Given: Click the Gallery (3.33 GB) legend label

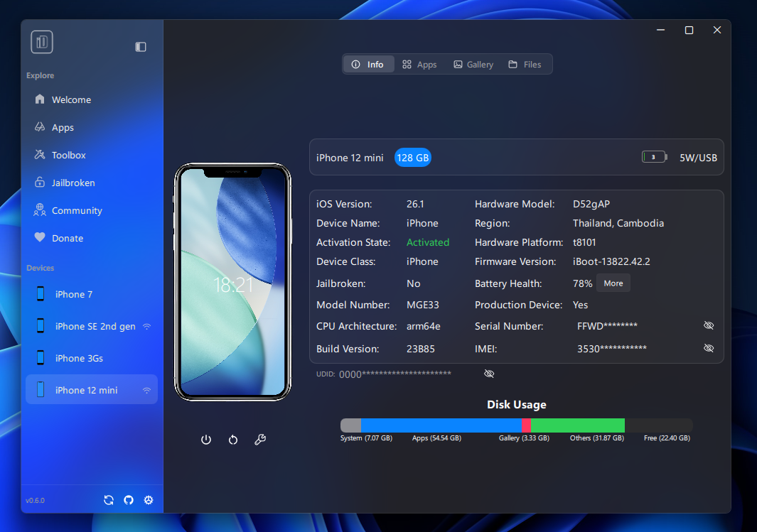Looking at the screenshot, I should click(x=524, y=438).
